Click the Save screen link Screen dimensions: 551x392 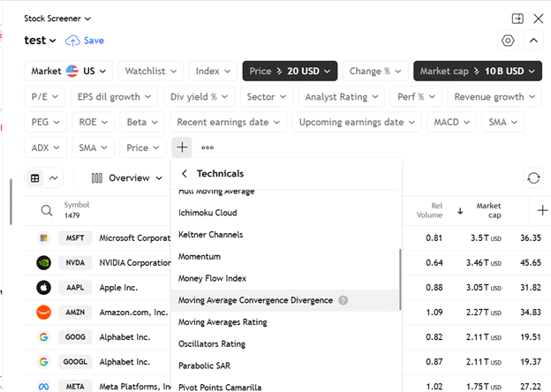[x=85, y=41]
